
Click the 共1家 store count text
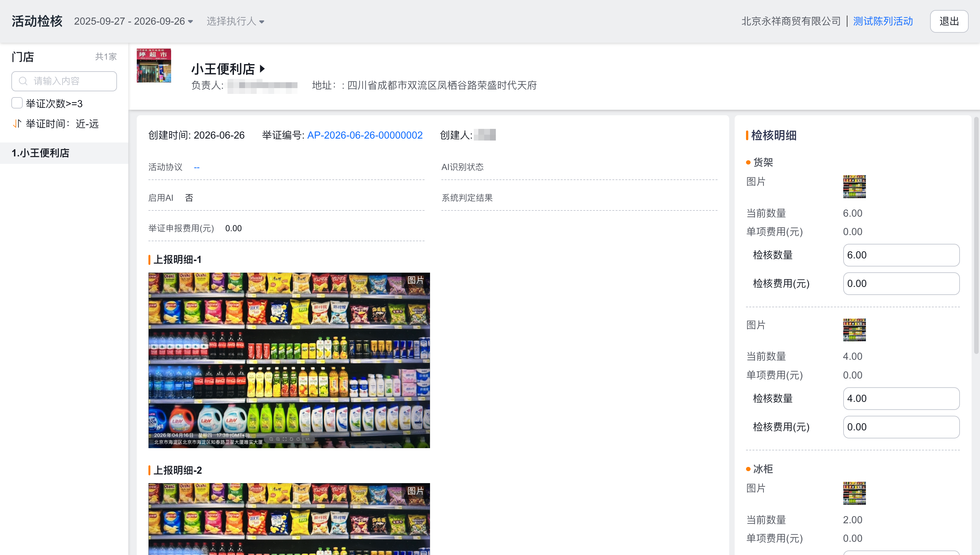click(106, 57)
